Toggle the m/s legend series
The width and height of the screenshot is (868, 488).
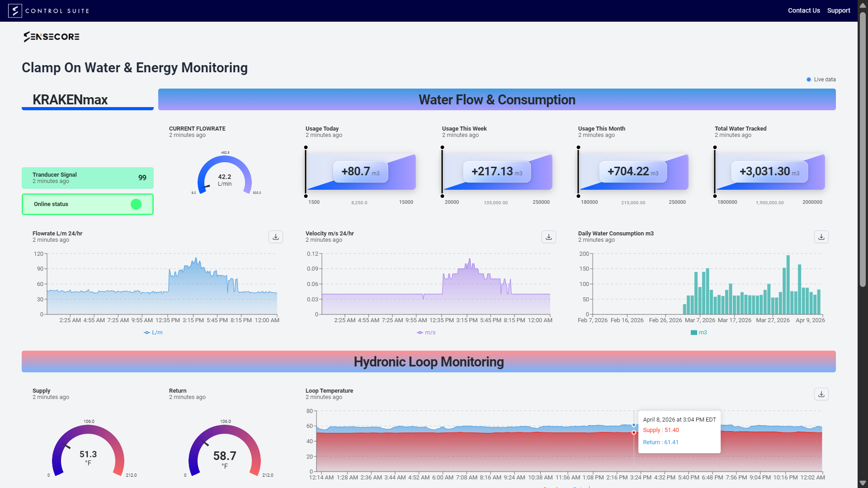(426, 333)
